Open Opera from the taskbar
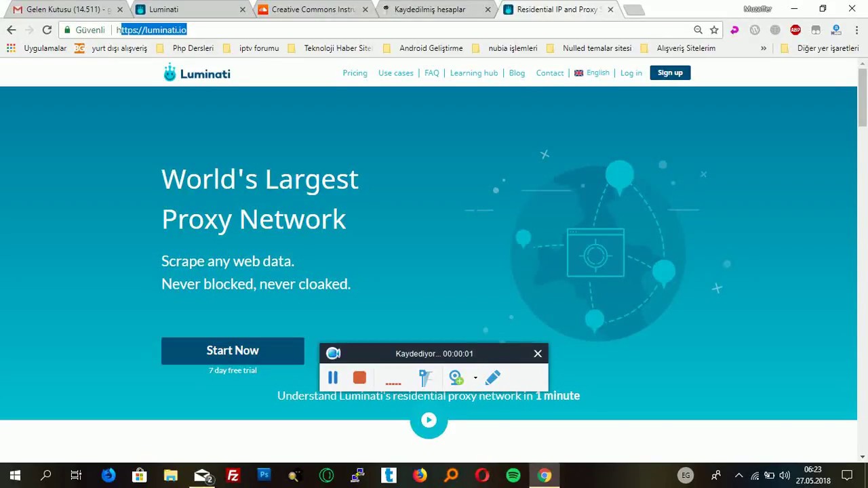Image resolution: width=868 pixels, height=488 pixels. coord(482,476)
